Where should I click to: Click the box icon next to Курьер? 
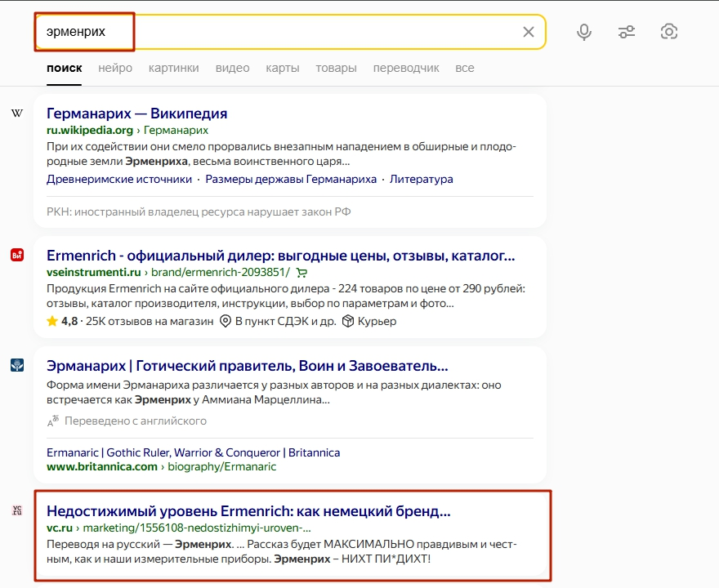[348, 321]
